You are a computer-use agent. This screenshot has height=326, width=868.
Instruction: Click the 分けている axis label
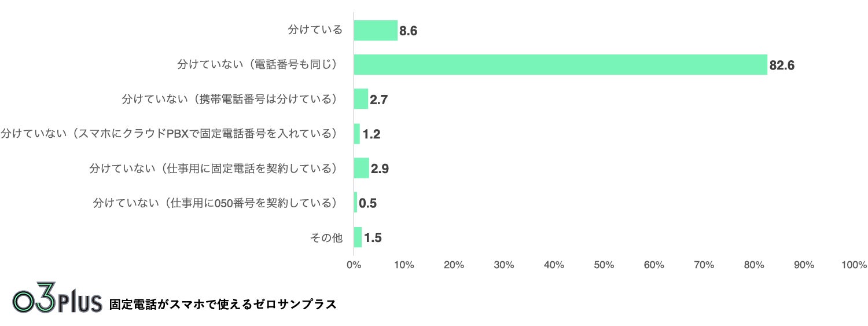pyautogui.click(x=315, y=30)
